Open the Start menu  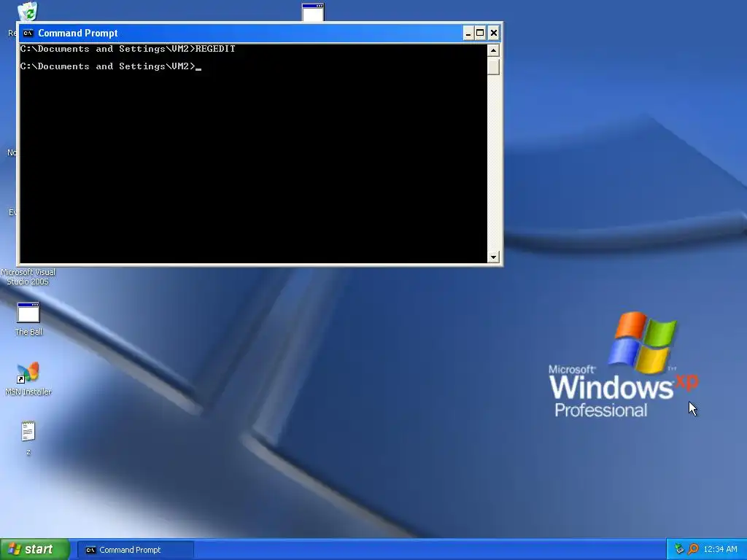pos(35,550)
